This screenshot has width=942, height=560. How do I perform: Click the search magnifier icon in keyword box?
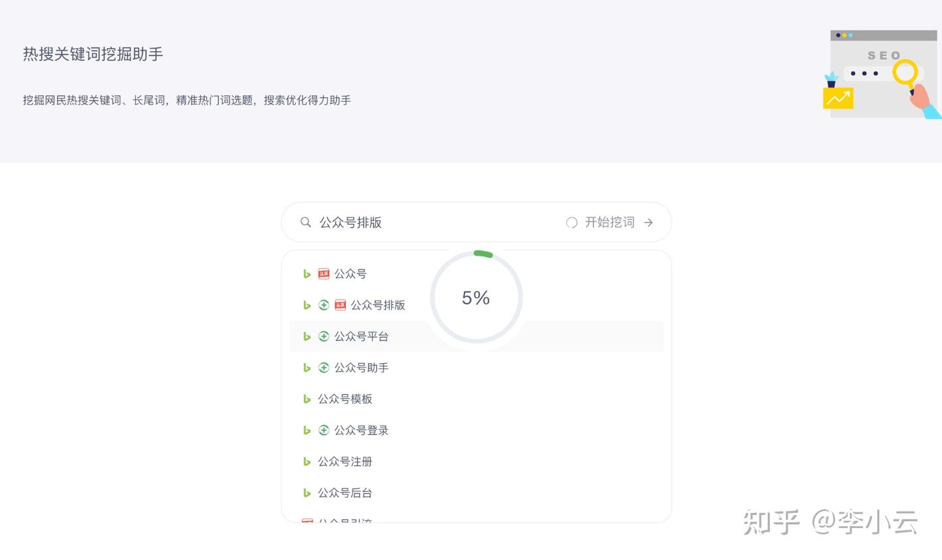[x=305, y=222]
